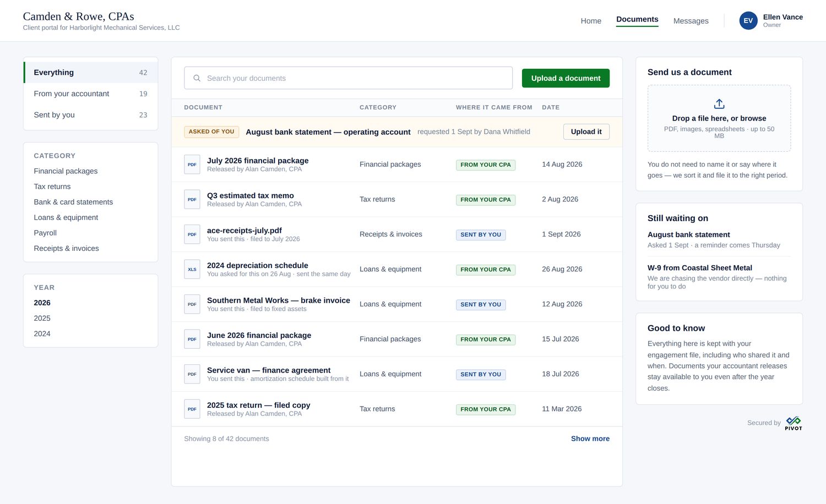This screenshot has height=504, width=826.
Task: Select year 2025 in the Year filter
Action: pyautogui.click(x=42, y=318)
